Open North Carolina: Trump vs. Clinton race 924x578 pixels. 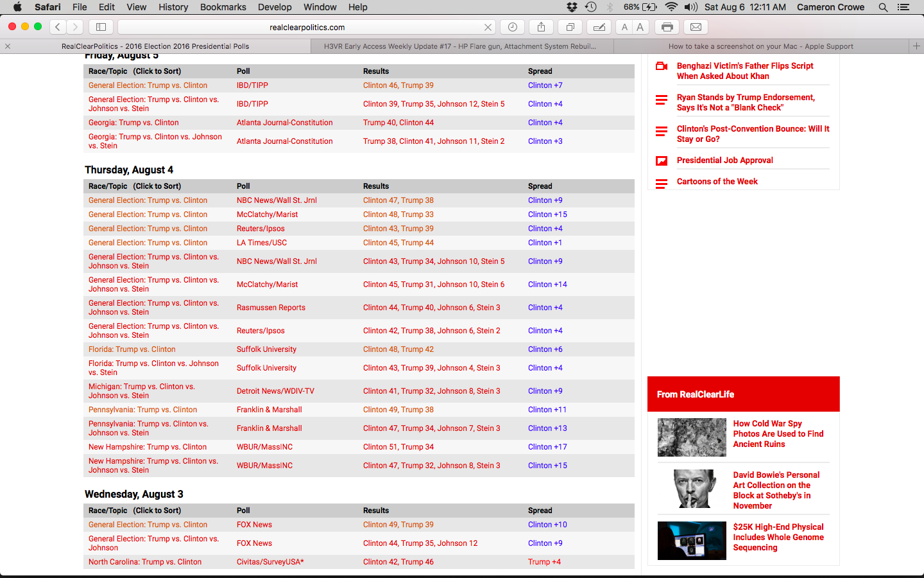pos(145,562)
